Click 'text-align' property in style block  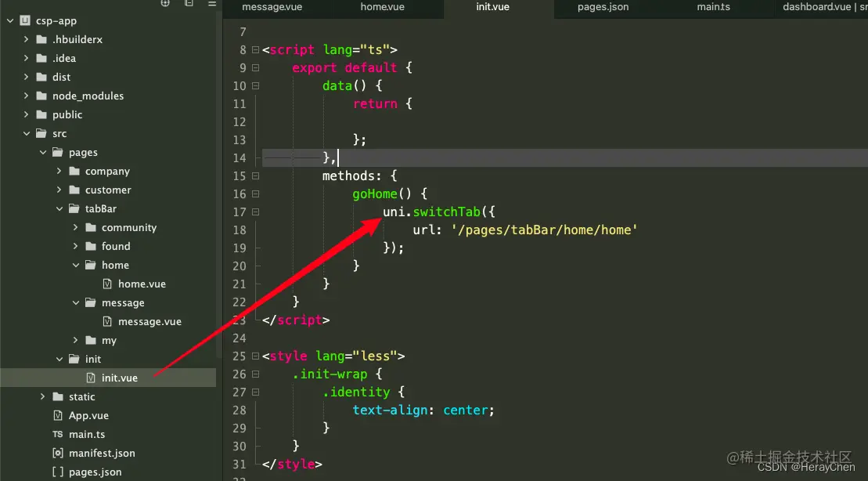click(391, 410)
